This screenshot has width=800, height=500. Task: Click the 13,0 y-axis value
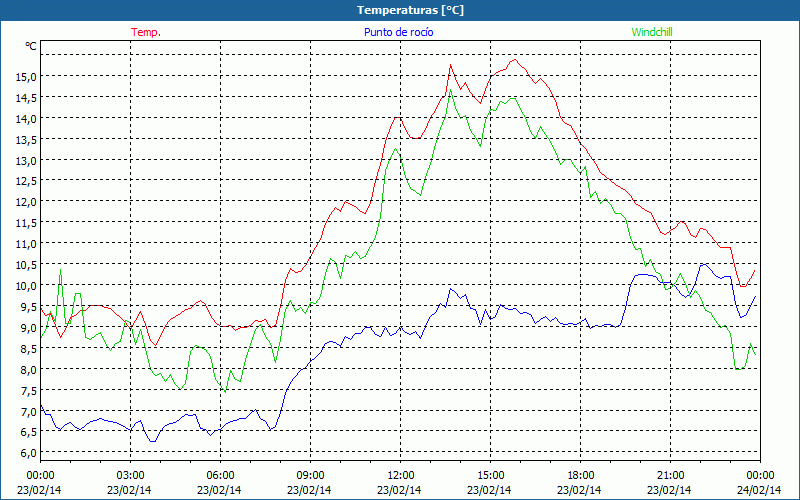(26, 160)
